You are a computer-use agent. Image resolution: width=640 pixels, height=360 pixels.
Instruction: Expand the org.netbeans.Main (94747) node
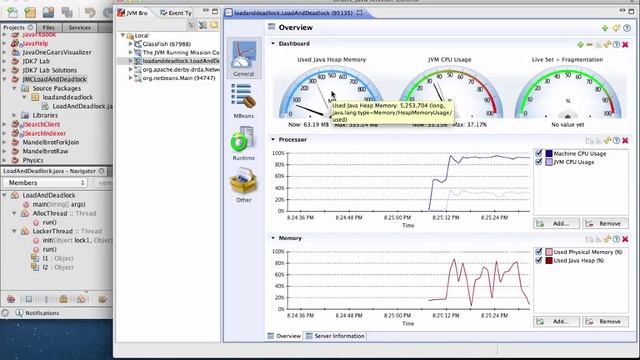[x=131, y=78]
